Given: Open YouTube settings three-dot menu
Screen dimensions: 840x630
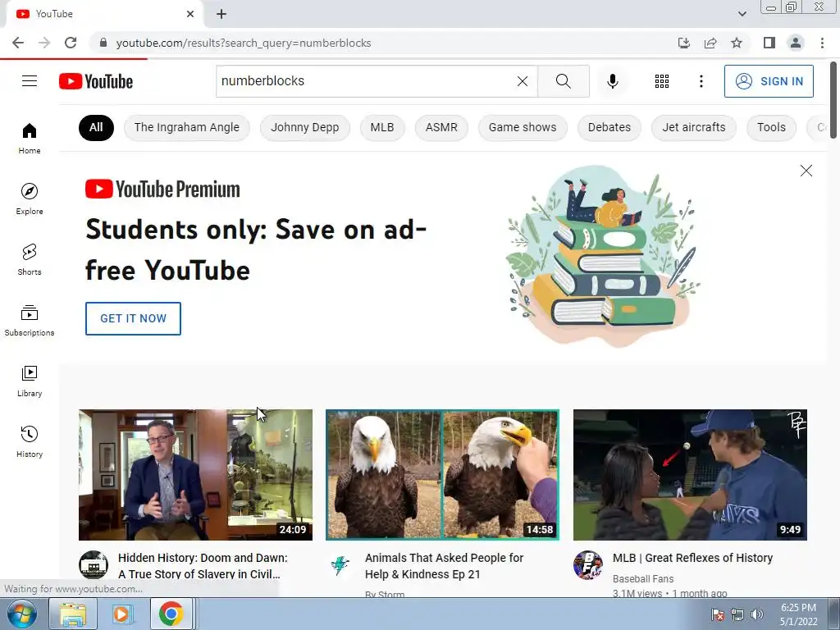Looking at the screenshot, I should [x=701, y=81].
